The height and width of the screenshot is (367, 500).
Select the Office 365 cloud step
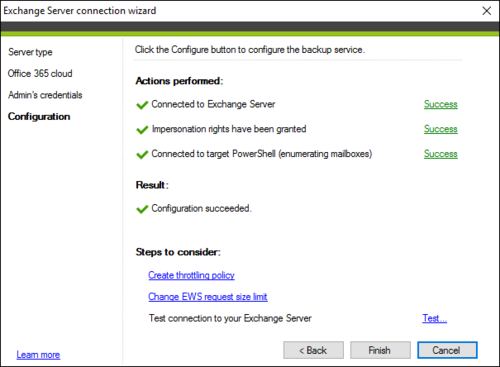[40, 73]
